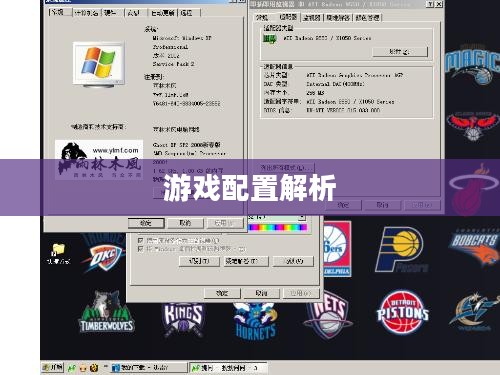
Task: Click 应用 Apply at bottom of Display Properties
Action: 301,293
